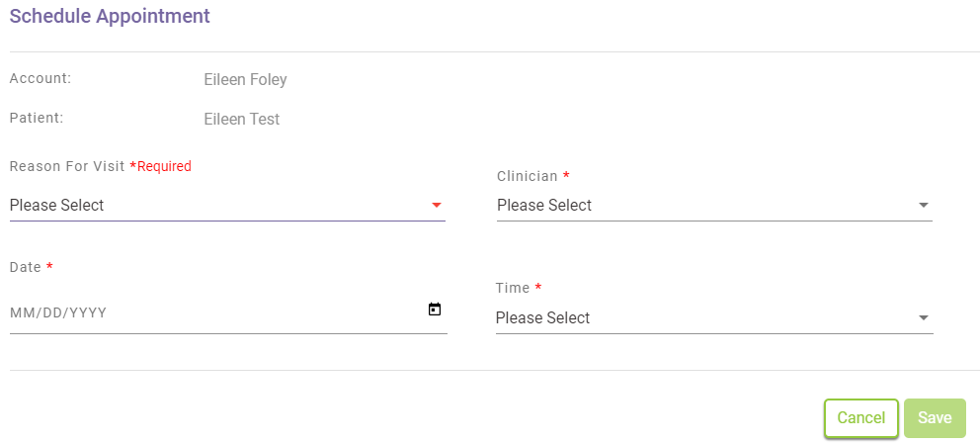Click the account name Eileen Foley
This screenshot has height=444, width=980.
[245, 80]
